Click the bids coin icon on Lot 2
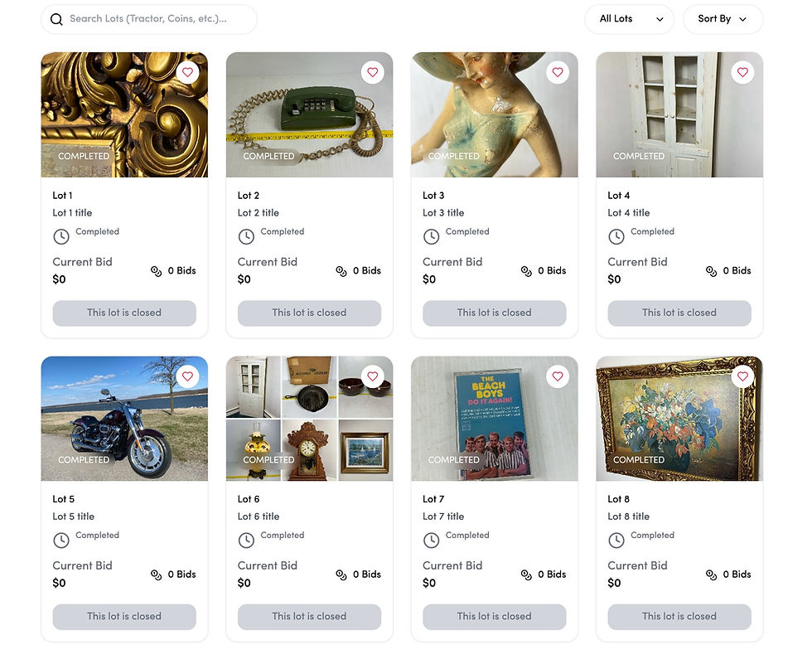 [x=341, y=271]
